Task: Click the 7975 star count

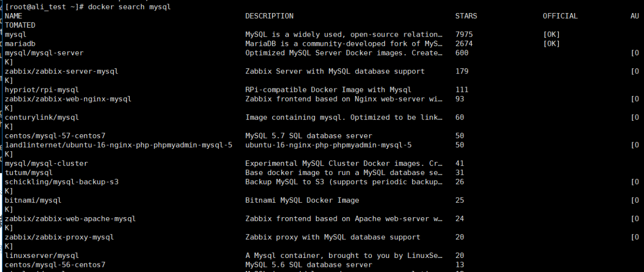Action: [464, 35]
